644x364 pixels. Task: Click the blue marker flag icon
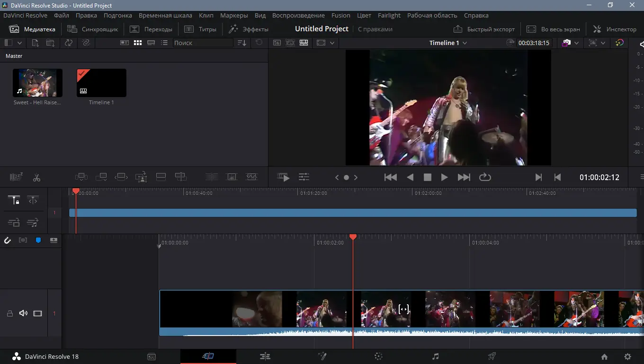38,240
